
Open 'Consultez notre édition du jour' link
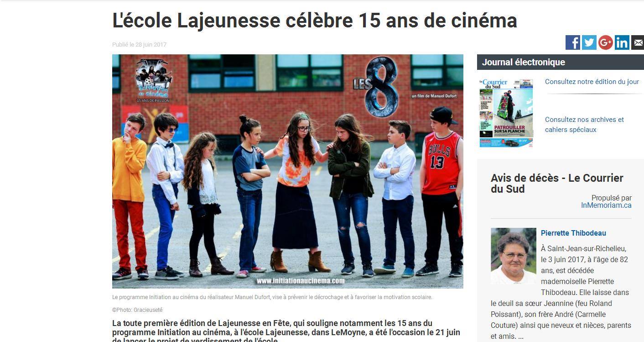[592, 82]
